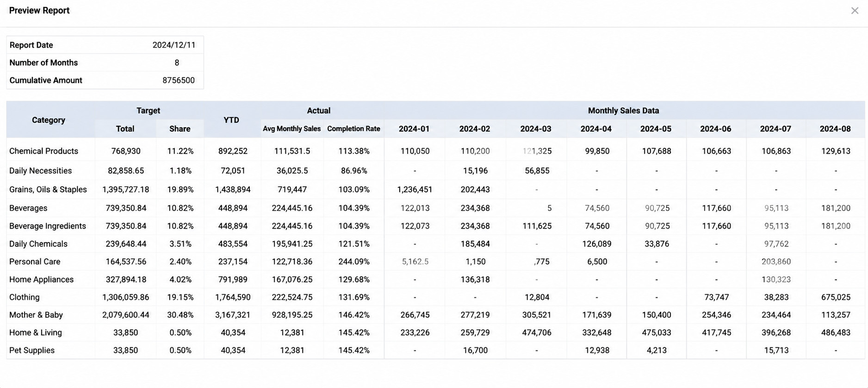Select the Clothing row label
Screen dimensions: 868x388
pos(25,297)
